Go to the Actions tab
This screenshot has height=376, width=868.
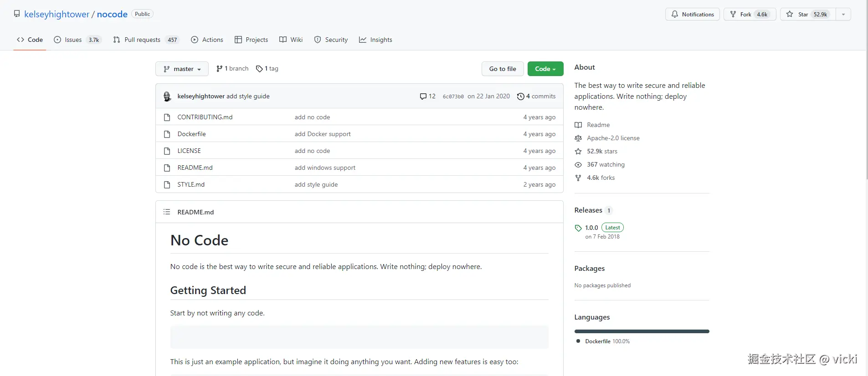(x=207, y=40)
